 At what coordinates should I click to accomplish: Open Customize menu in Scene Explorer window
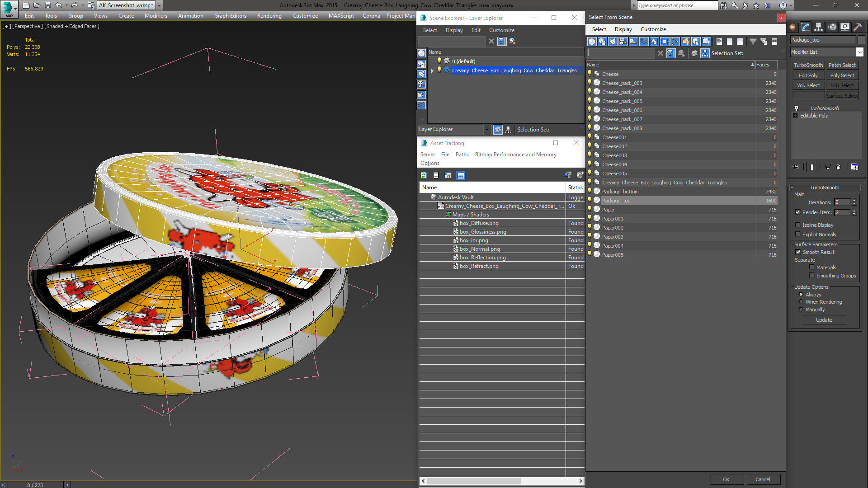pyautogui.click(x=502, y=30)
